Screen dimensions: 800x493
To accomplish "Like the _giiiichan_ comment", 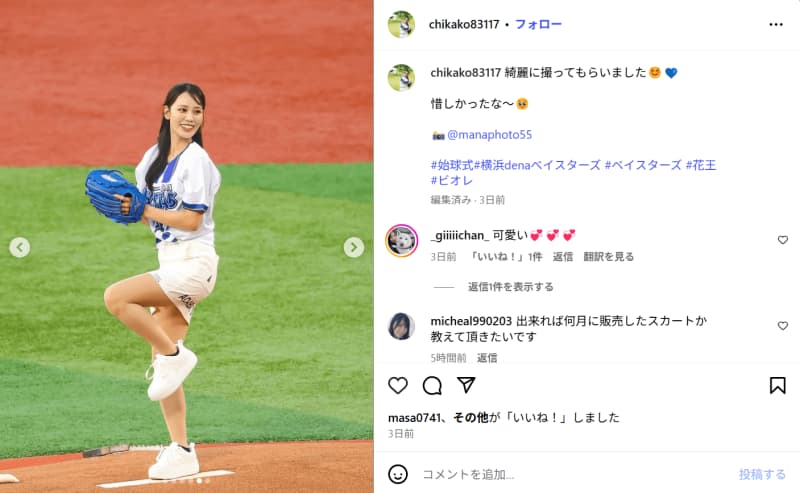I will coord(783,240).
